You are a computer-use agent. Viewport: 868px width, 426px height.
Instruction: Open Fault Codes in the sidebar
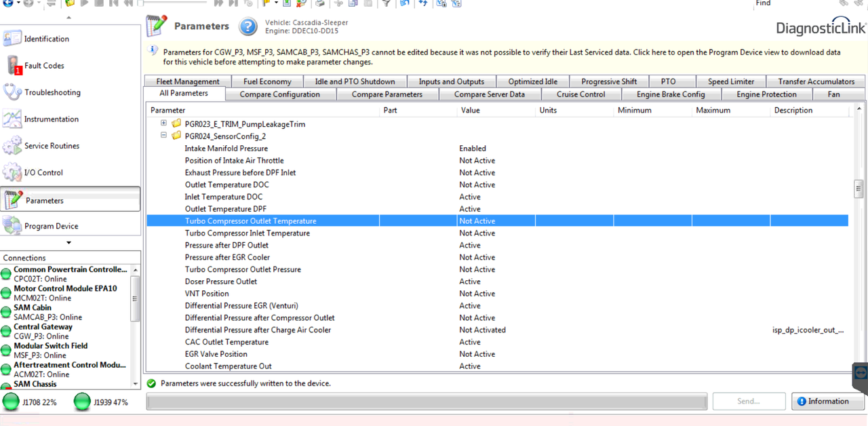tap(71, 66)
